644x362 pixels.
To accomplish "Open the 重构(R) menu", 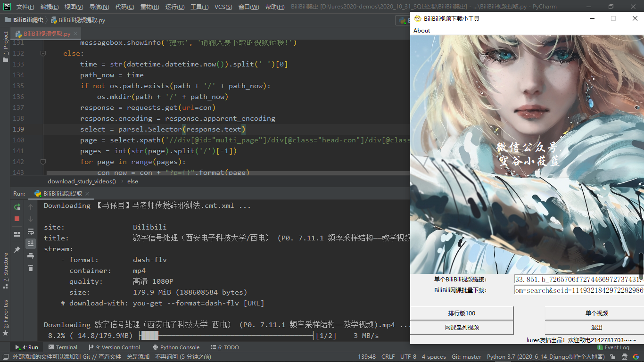I will coord(149,7).
